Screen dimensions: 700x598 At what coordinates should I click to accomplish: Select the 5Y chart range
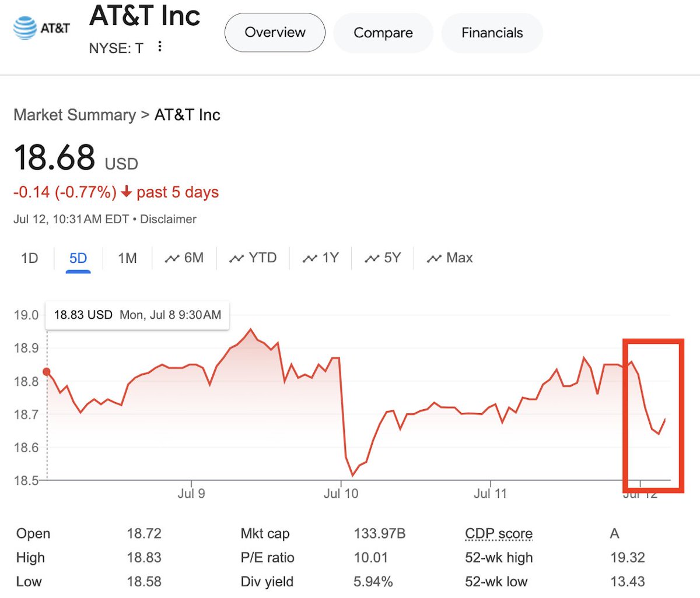point(383,258)
